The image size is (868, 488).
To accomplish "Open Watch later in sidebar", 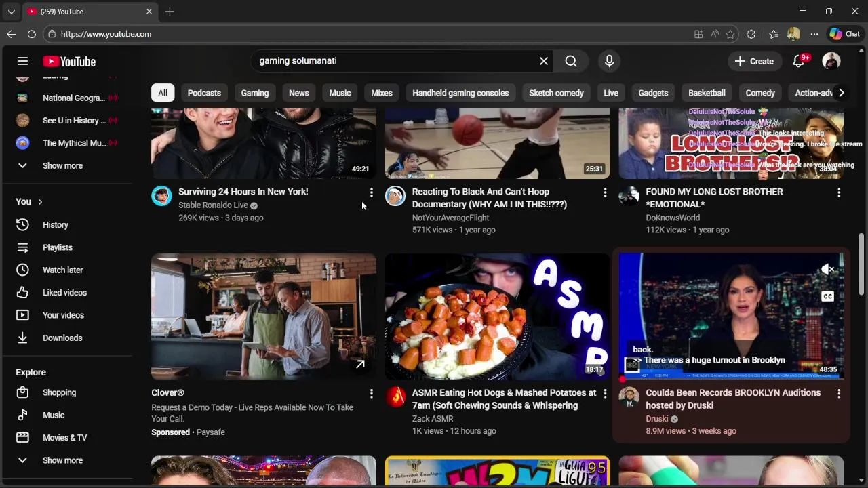I will [x=68, y=270].
